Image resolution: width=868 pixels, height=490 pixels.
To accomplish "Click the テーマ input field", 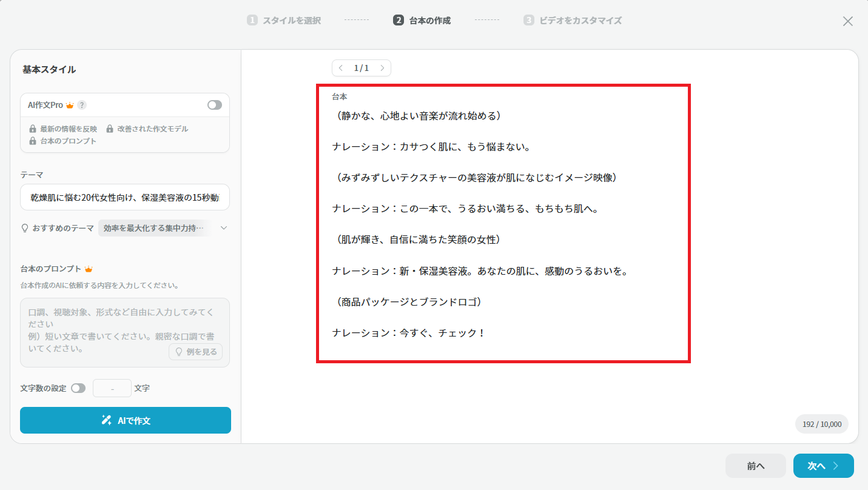I will pos(125,197).
